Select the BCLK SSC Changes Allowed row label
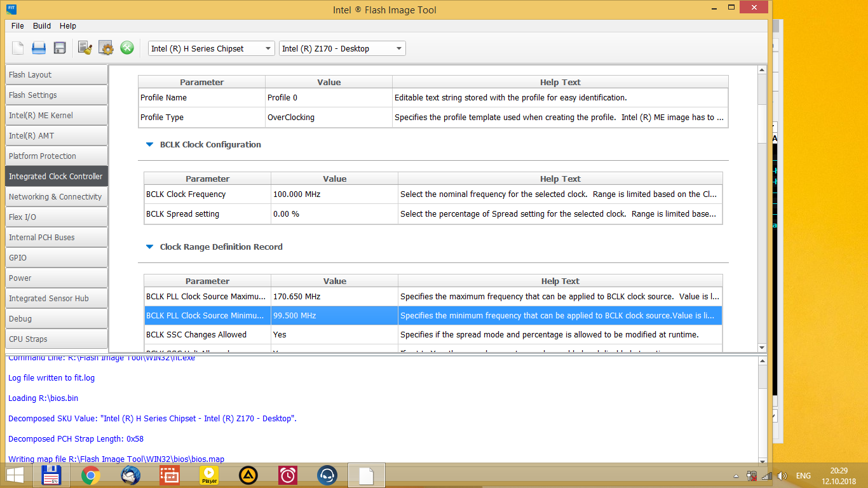The height and width of the screenshot is (488, 868). point(196,335)
